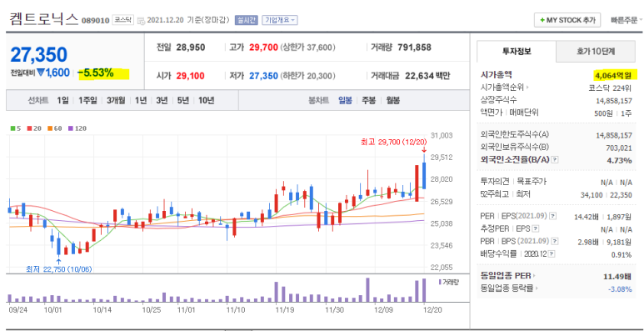This screenshot has width=644, height=331.
Task: Select the 1년 line chart period
Action: point(141,100)
